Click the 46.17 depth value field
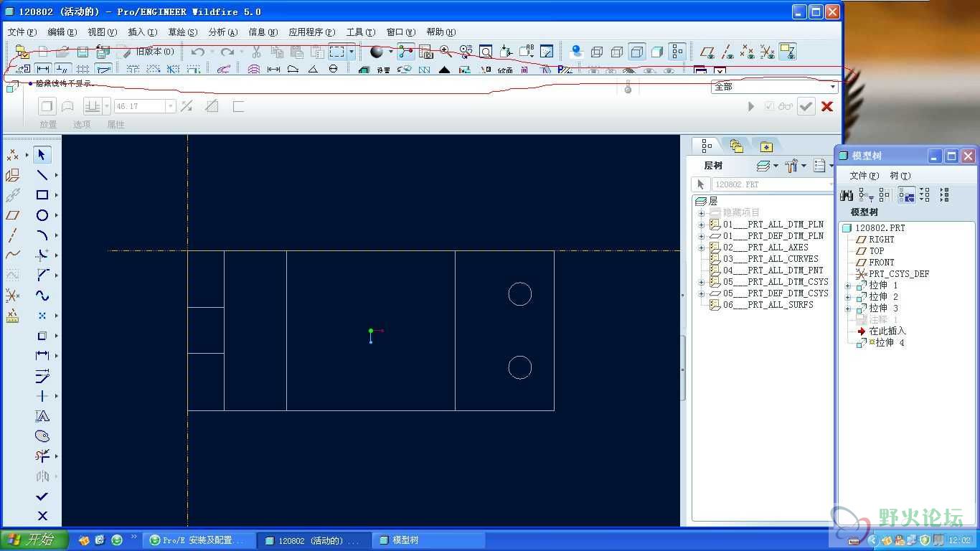 pos(139,106)
